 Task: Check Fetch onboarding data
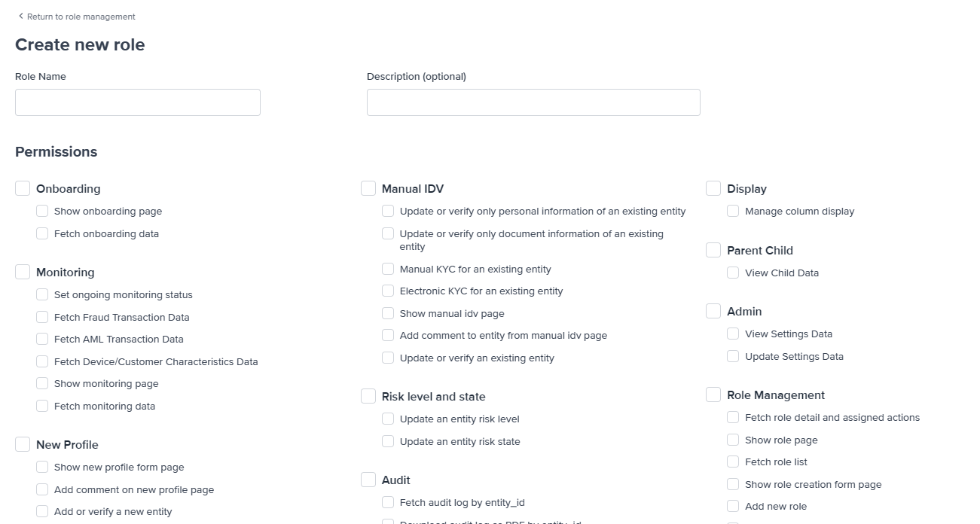42,233
